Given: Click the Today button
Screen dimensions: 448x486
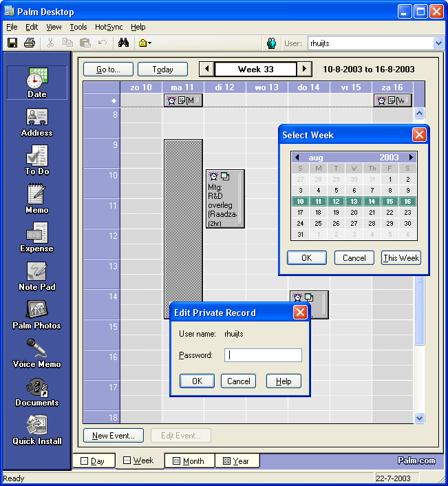Looking at the screenshot, I should pos(162,70).
